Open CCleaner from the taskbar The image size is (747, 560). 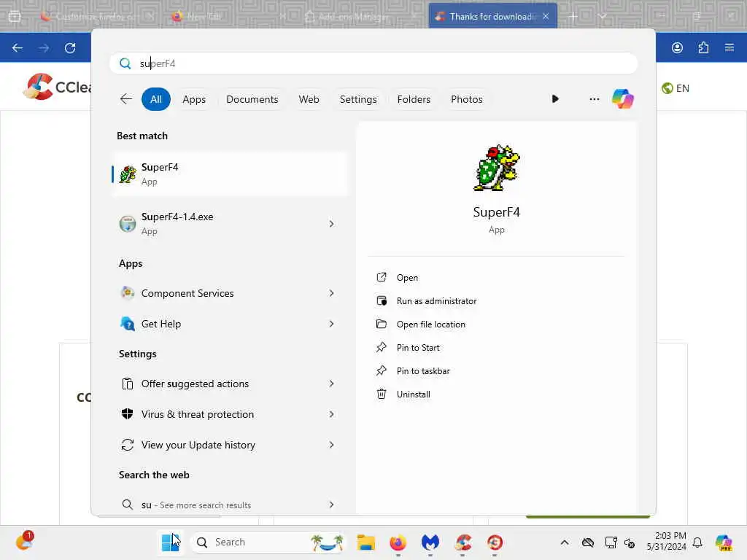click(462, 542)
